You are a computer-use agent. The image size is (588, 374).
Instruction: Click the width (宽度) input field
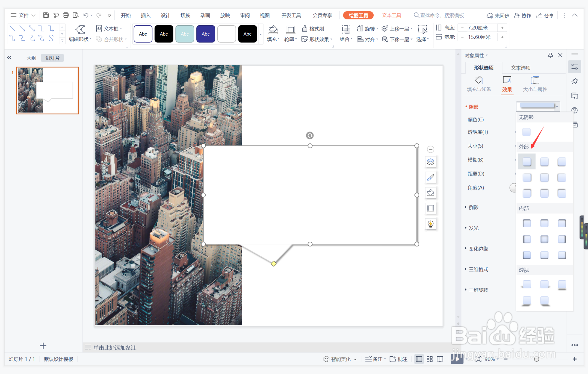click(x=482, y=37)
